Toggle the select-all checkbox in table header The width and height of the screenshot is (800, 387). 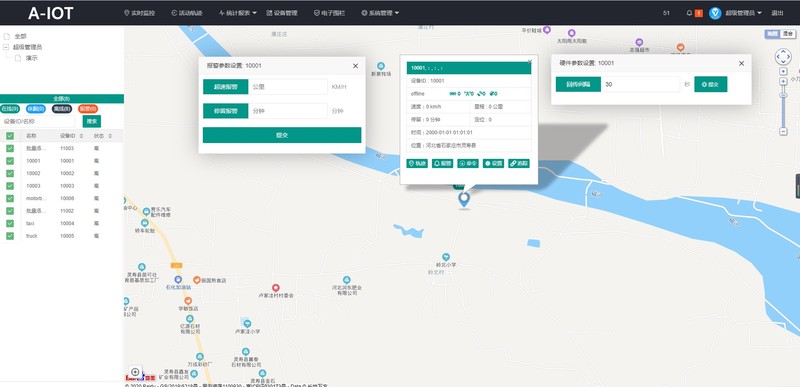(10, 136)
